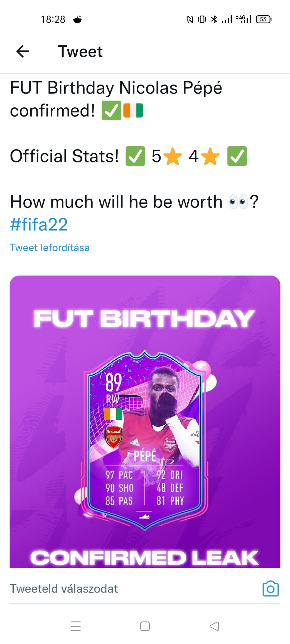Open the #fifa22 hashtag link
The width and height of the screenshot is (290, 644).
coord(39,224)
